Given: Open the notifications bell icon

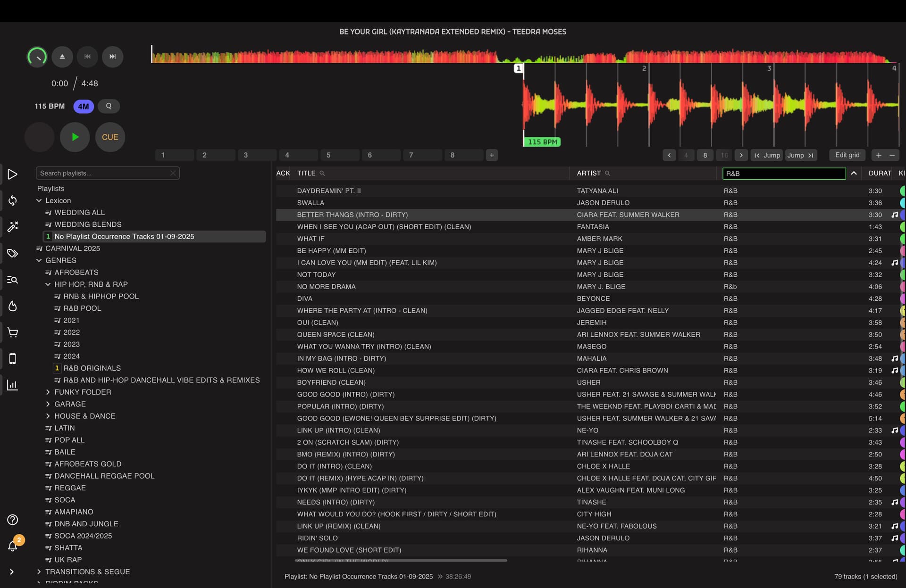Looking at the screenshot, I should point(13,546).
